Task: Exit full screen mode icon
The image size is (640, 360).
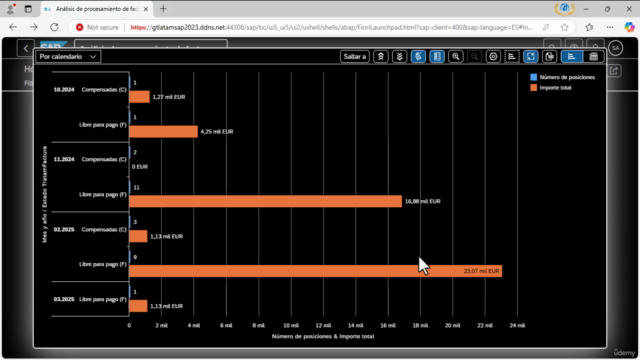Action: tap(531, 57)
